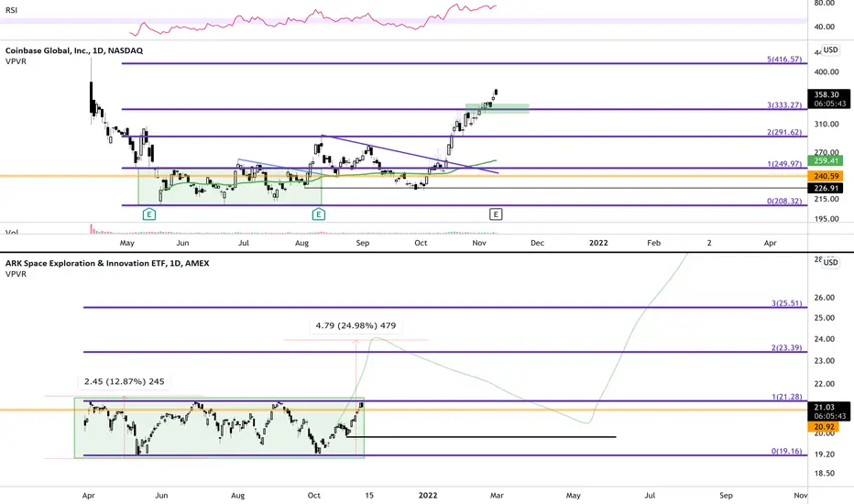The image size is (854, 504).
Task: Click the orange 240.59 price label
Action: click(826, 176)
